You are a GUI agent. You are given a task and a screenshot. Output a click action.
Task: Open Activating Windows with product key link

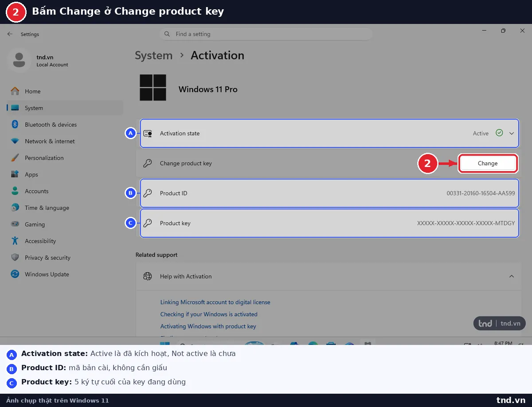point(208,326)
